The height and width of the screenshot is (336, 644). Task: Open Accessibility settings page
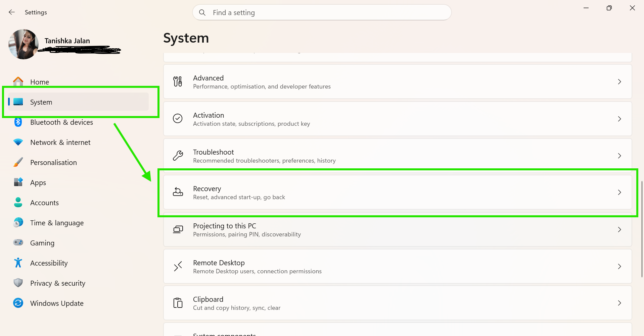(78, 263)
